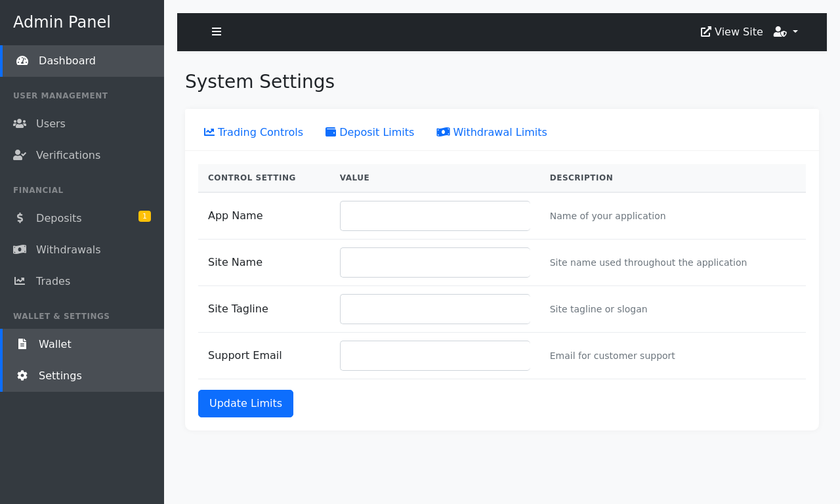Click the Site Tagline text box
The image size is (840, 504).
pos(435,309)
